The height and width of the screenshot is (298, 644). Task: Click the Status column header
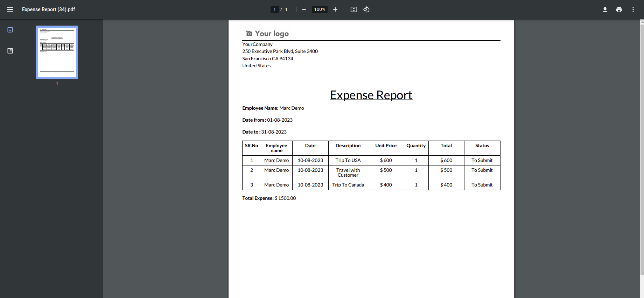[x=482, y=146]
